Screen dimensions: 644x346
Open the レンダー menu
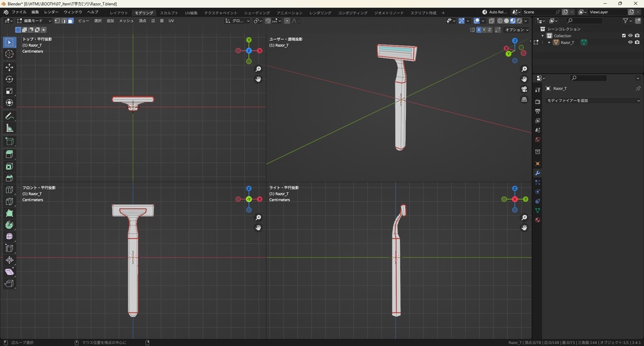52,12
